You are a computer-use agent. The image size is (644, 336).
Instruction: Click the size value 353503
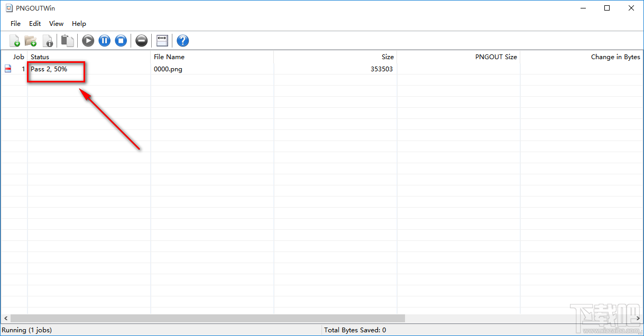coord(382,69)
